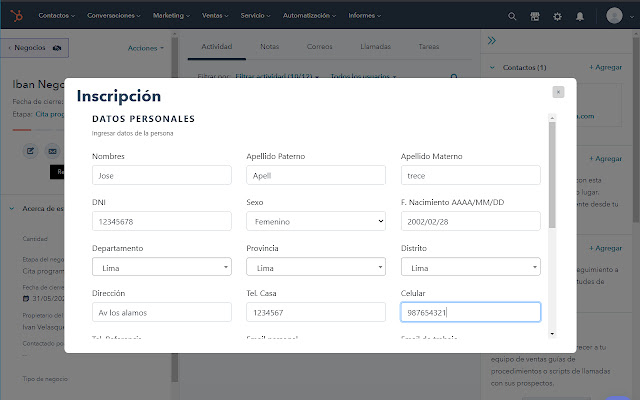The height and width of the screenshot is (400, 640).
Task: Switch to Actividad tab
Action: [217, 47]
